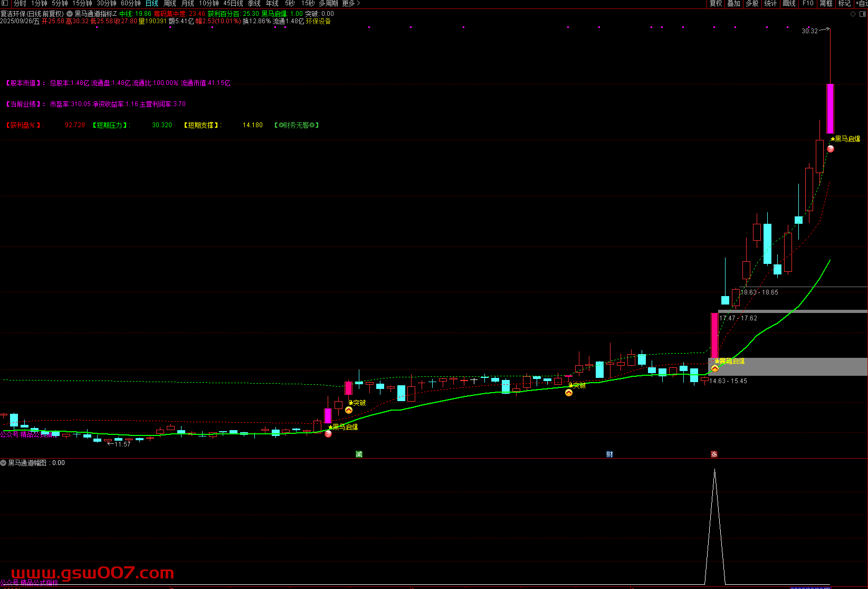The width and height of the screenshot is (868, 589).
Task: Click the 减 event marker below chart
Action: (x=359, y=454)
